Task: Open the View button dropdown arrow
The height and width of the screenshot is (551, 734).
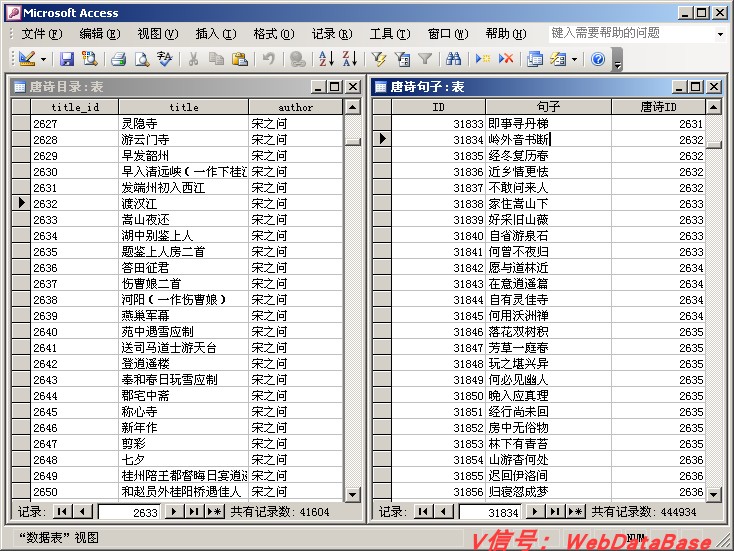Action: (43, 59)
